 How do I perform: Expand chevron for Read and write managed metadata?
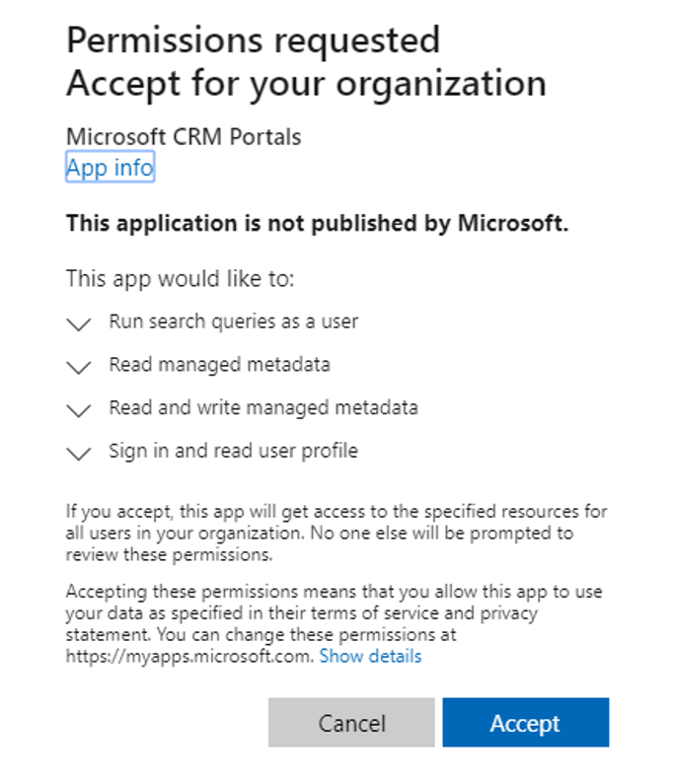click(x=78, y=410)
